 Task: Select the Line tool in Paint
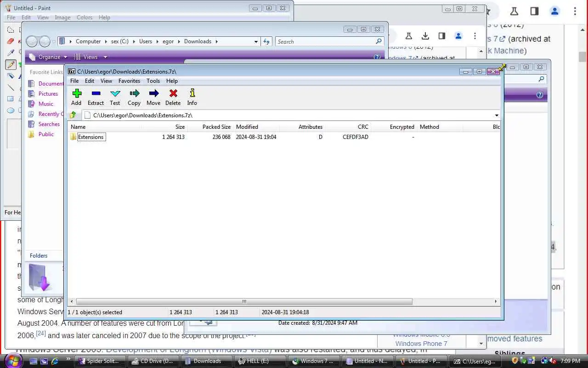pos(11,87)
